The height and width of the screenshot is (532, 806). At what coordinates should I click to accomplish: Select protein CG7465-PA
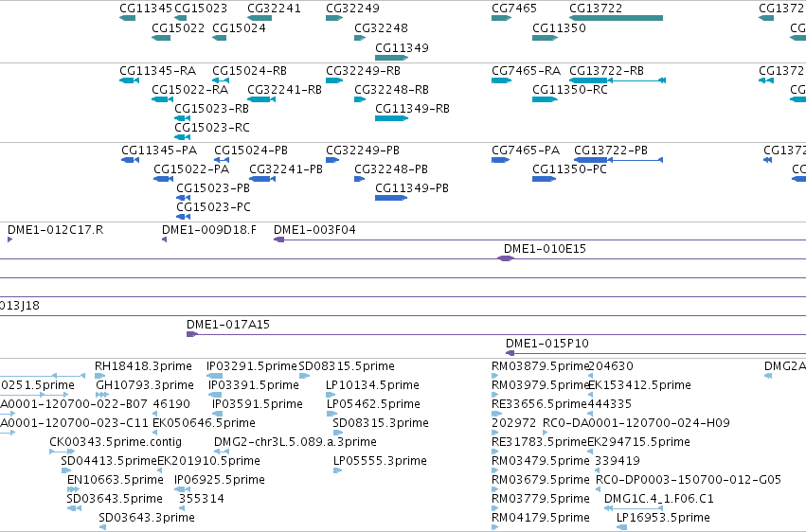(x=526, y=151)
